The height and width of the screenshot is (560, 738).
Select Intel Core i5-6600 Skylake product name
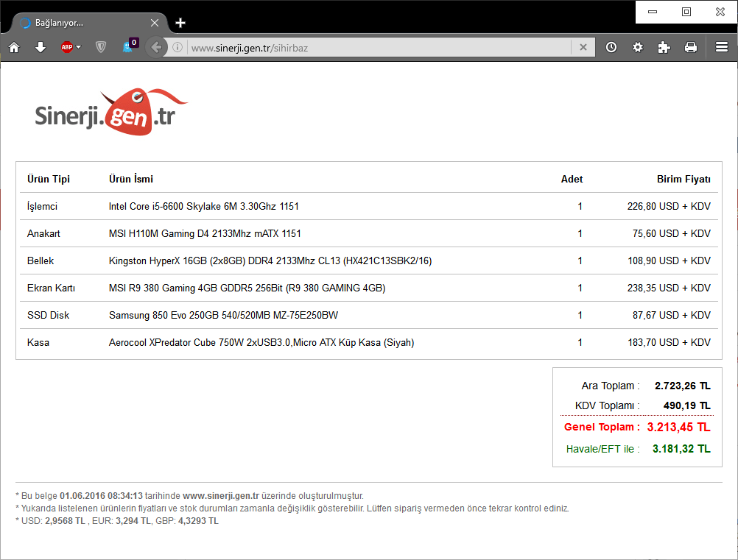click(204, 207)
